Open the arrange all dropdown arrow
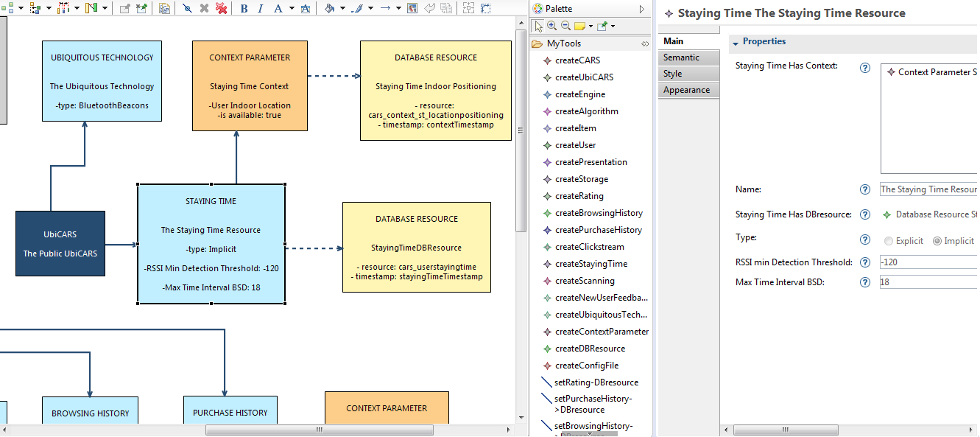 pos(20,8)
